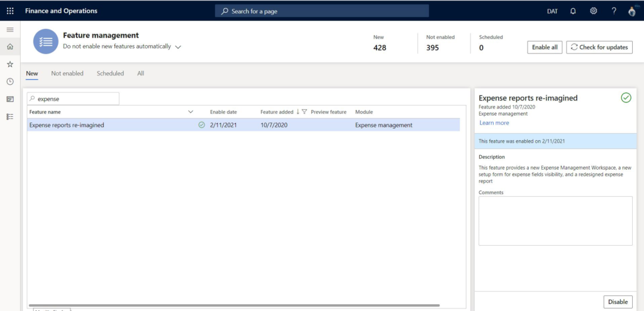The width and height of the screenshot is (644, 311).
Task: Click the Search for a page box
Action: [322, 11]
